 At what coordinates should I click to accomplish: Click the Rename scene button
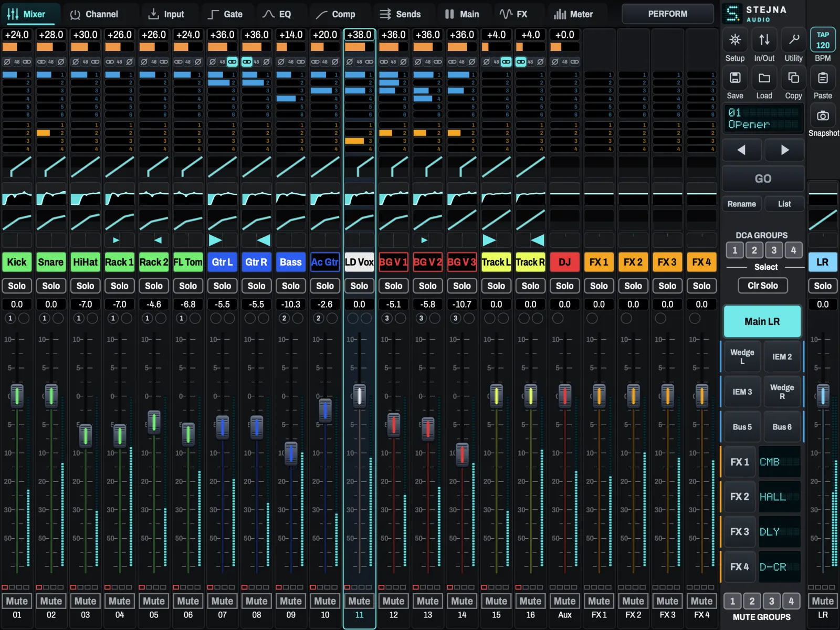[x=742, y=204]
